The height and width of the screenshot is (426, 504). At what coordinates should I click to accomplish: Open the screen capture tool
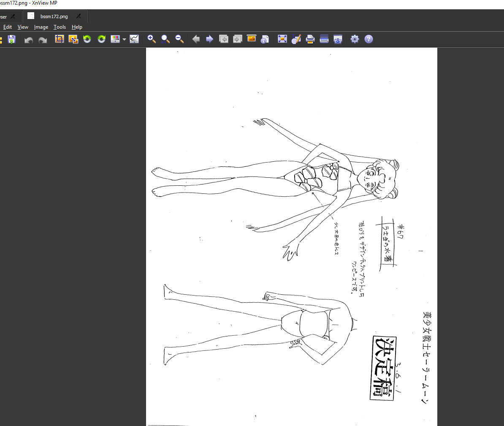click(x=338, y=39)
